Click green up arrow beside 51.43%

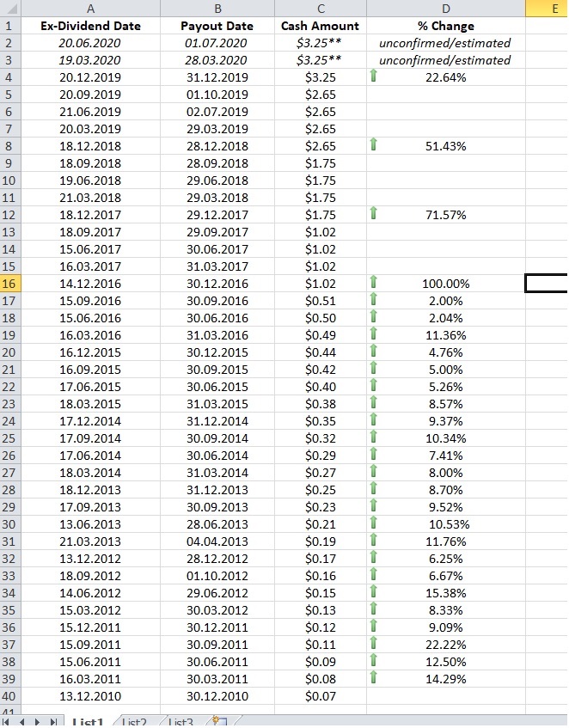pyautogui.click(x=373, y=146)
